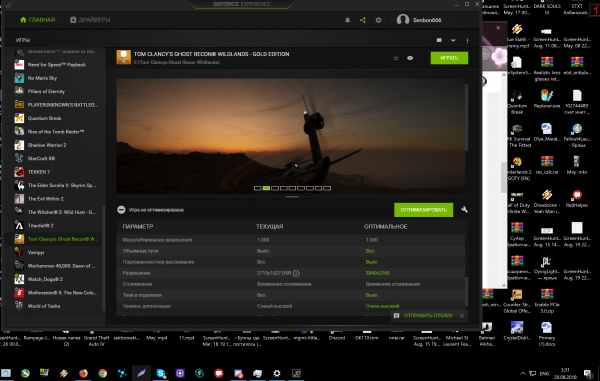The height and width of the screenshot is (381, 600).
Task: Switch games list to grid view
Action: 439,40
